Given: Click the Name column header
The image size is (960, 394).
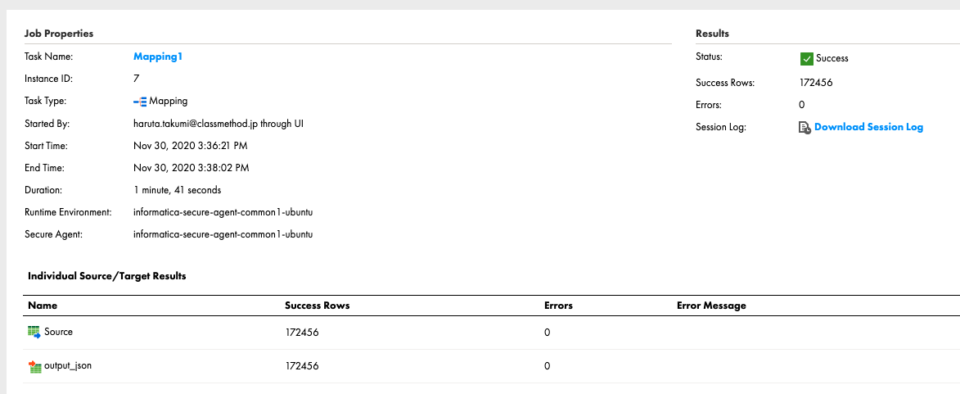Looking at the screenshot, I should (x=42, y=305).
